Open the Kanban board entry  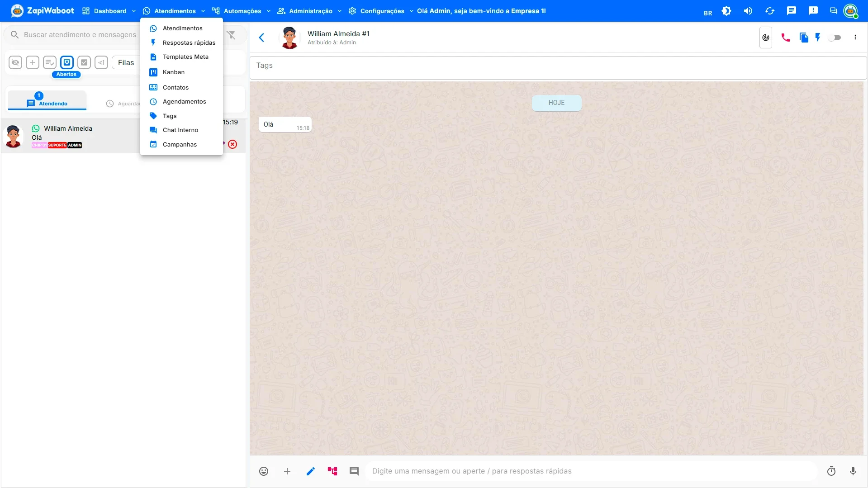click(x=181, y=72)
